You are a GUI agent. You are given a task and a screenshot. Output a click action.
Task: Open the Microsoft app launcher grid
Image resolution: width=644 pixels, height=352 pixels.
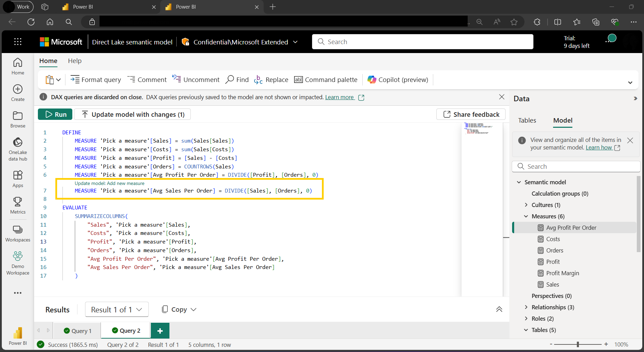coord(18,42)
